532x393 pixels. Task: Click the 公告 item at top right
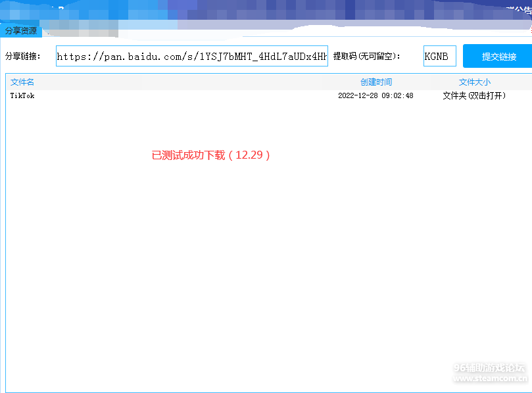coord(520,10)
